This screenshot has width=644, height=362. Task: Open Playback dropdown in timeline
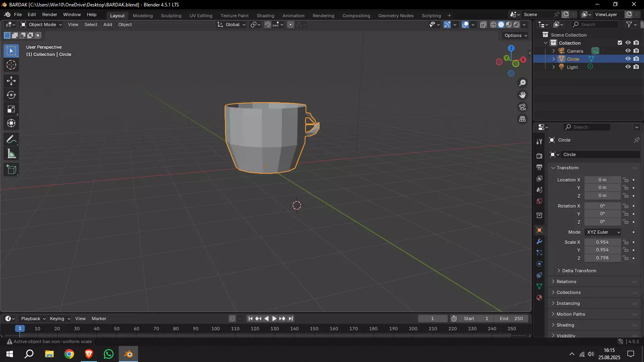(33, 319)
